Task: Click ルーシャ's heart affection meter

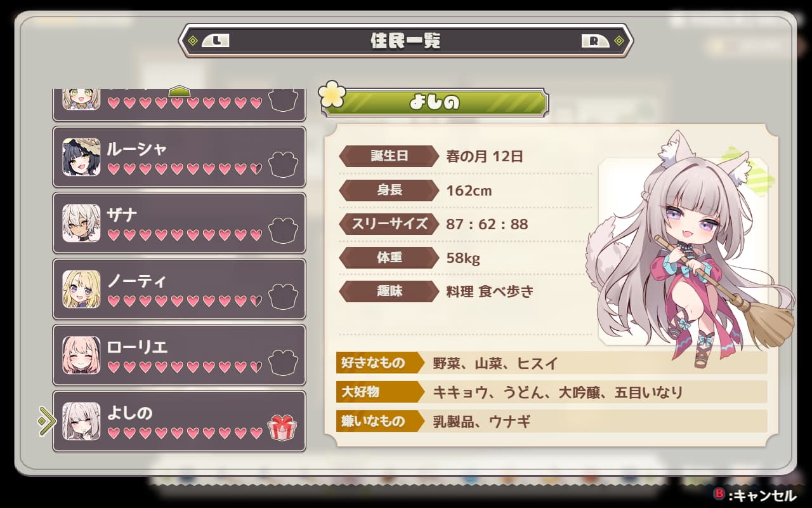Action: pos(185,169)
